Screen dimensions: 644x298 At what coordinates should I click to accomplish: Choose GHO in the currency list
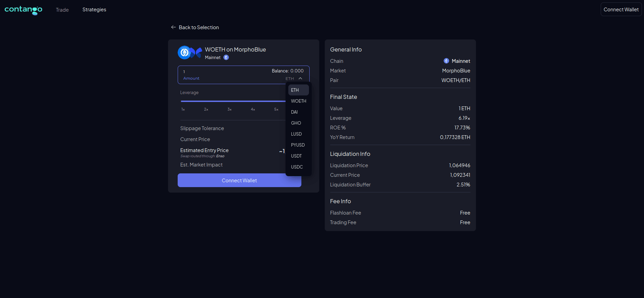tap(298, 123)
